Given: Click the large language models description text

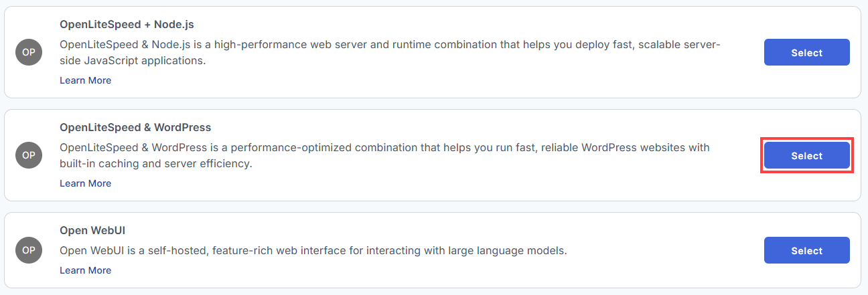Looking at the screenshot, I should click(313, 251).
